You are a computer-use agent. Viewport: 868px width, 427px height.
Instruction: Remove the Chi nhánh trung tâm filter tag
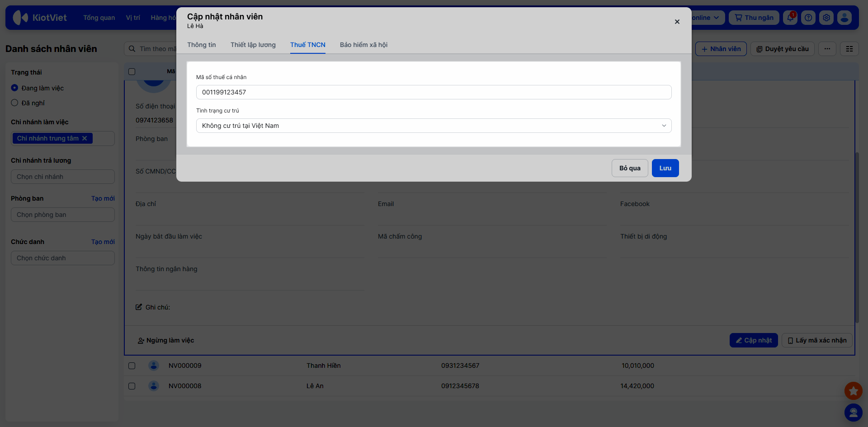85,138
